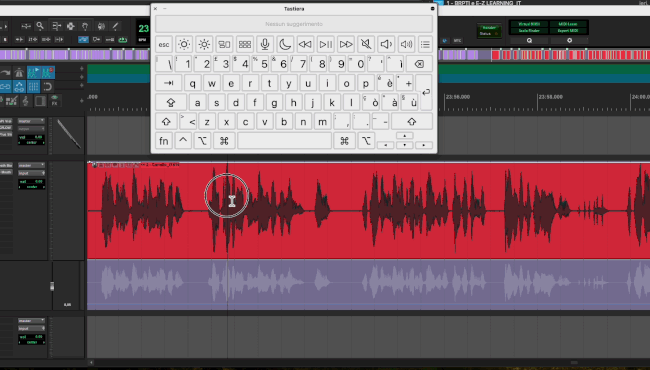The width and height of the screenshot is (650, 370).
Task: Open the master dropdown on the top track
Action: tap(31, 121)
